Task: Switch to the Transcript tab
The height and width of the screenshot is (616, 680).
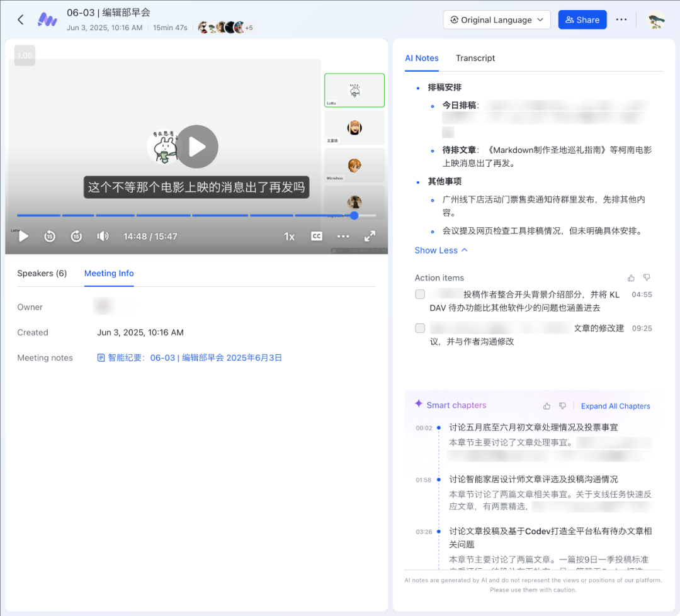Action: click(x=475, y=58)
